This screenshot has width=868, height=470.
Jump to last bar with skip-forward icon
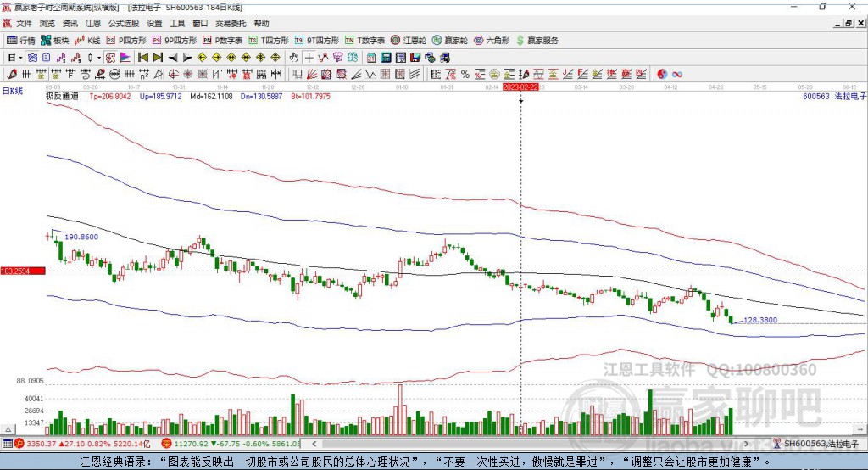pyautogui.click(x=158, y=58)
